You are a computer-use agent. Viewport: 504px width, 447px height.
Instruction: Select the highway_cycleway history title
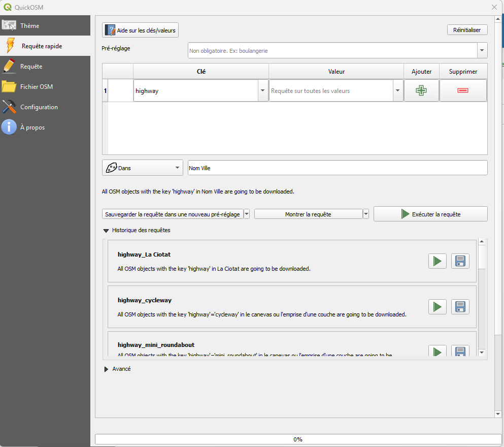[x=145, y=300]
